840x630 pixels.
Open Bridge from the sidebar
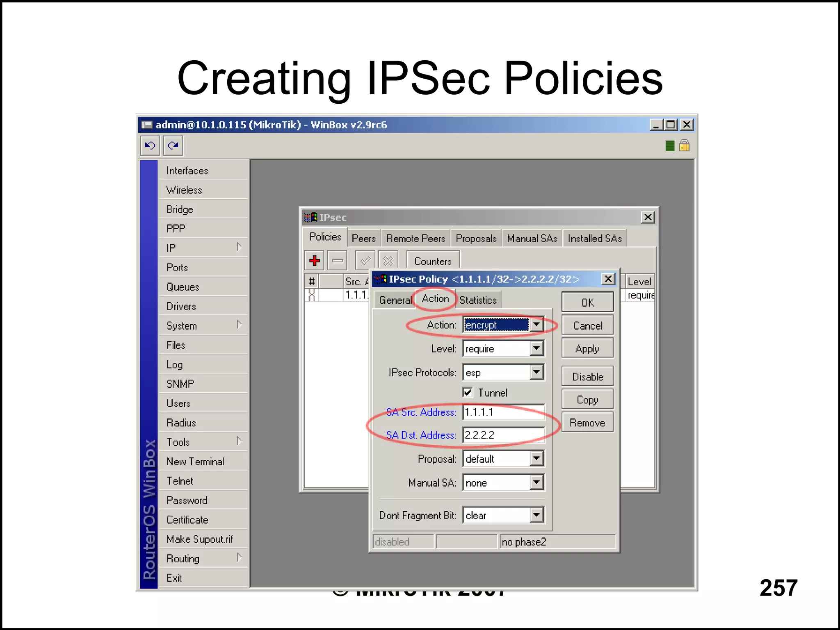pyautogui.click(x=203, y=209)
